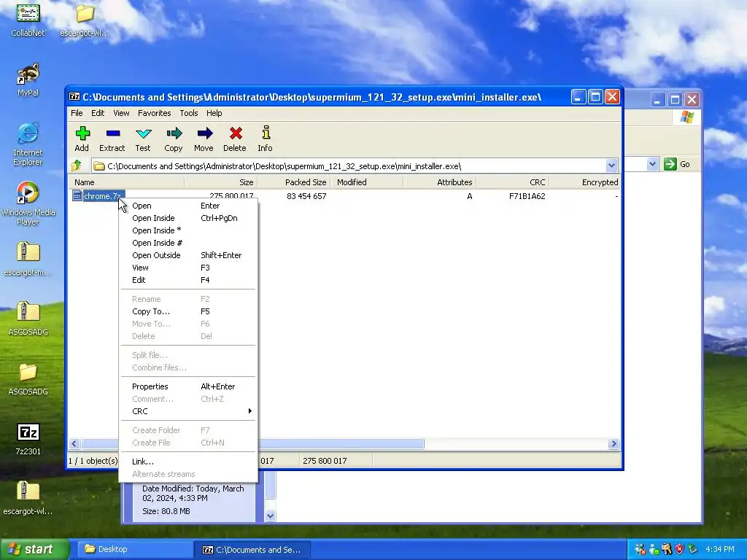Screen dimensions: 747x560
Task: Click the green Go arrow in Explorer window
Action: [x=670, y=164]
